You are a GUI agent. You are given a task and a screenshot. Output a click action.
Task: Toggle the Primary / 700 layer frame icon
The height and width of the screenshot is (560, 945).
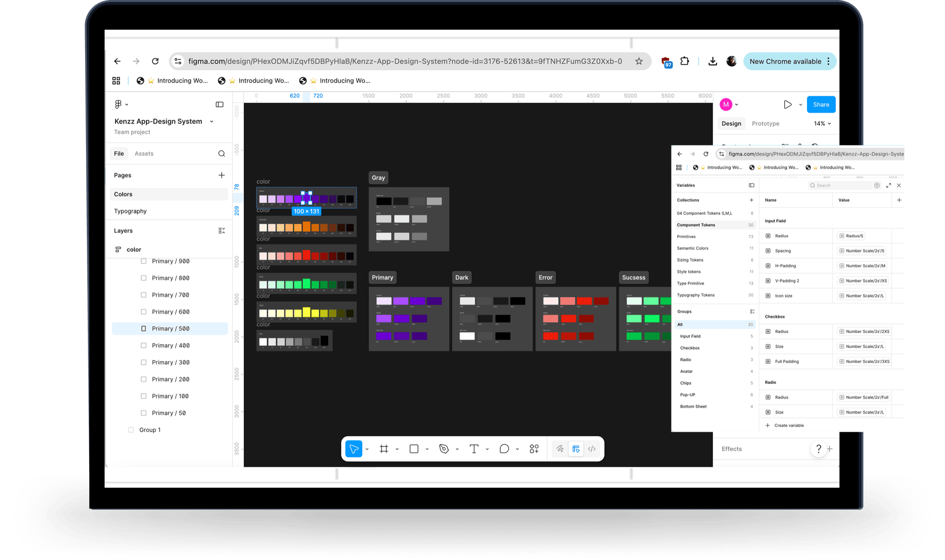point(144,295)
